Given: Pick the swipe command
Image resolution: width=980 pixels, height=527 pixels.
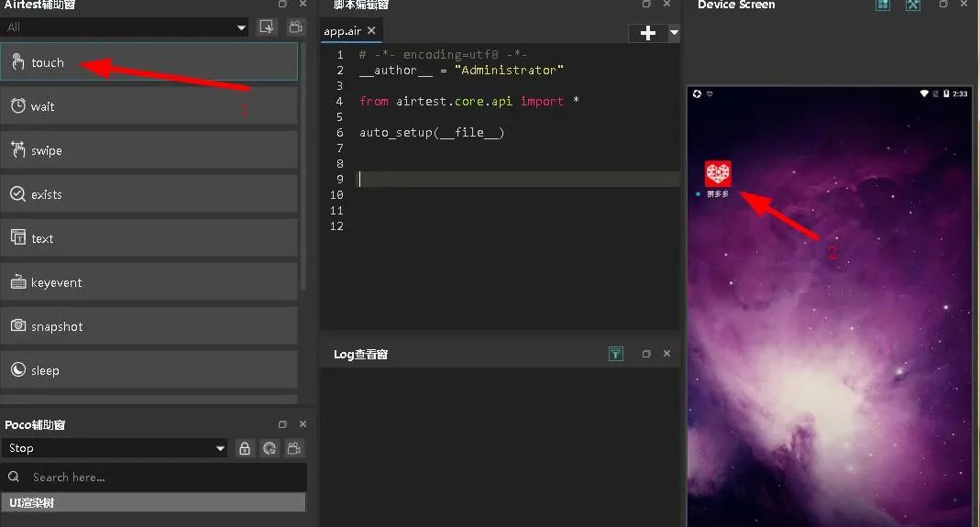Looking at the screenshot, I should point(149,150).
